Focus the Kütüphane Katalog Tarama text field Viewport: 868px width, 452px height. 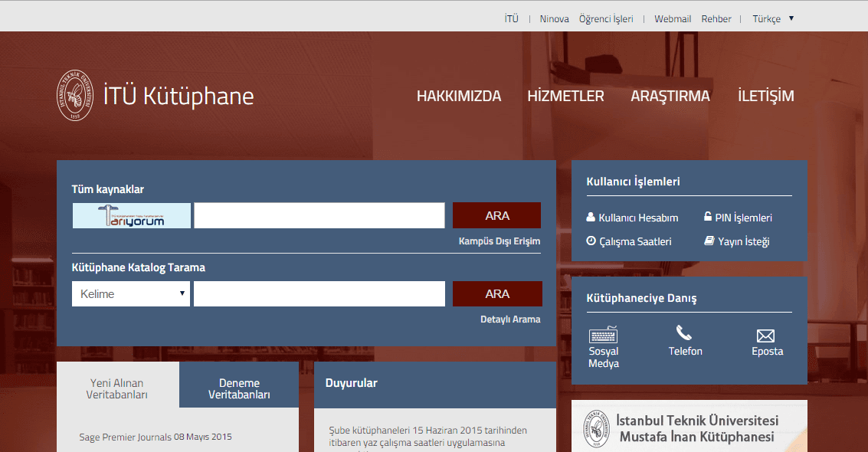point(319,294)
